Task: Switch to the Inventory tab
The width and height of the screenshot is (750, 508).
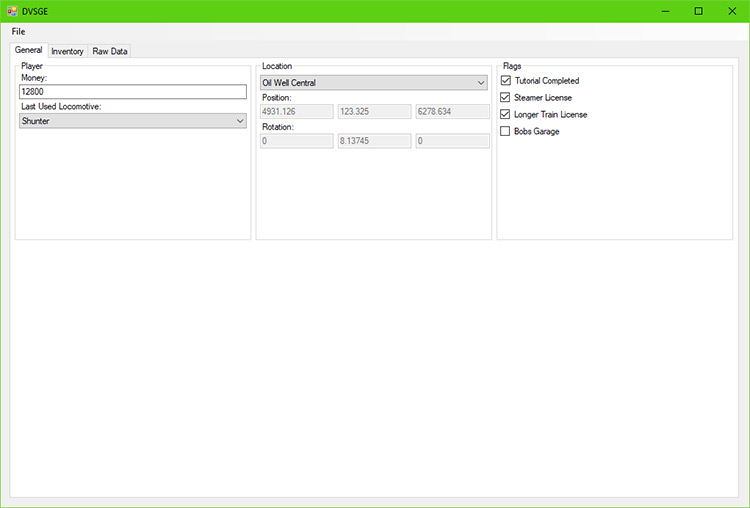Action: (67, 51)
